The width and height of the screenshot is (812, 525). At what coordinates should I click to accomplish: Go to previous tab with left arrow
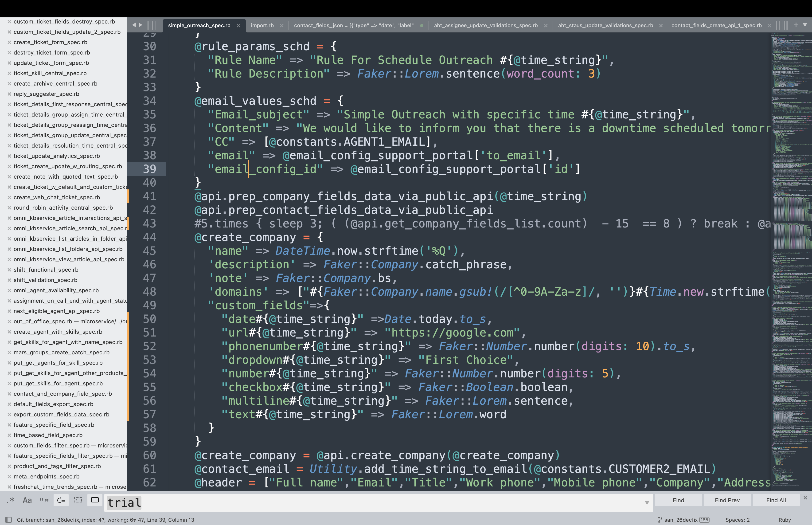click(x=134, y=25)
